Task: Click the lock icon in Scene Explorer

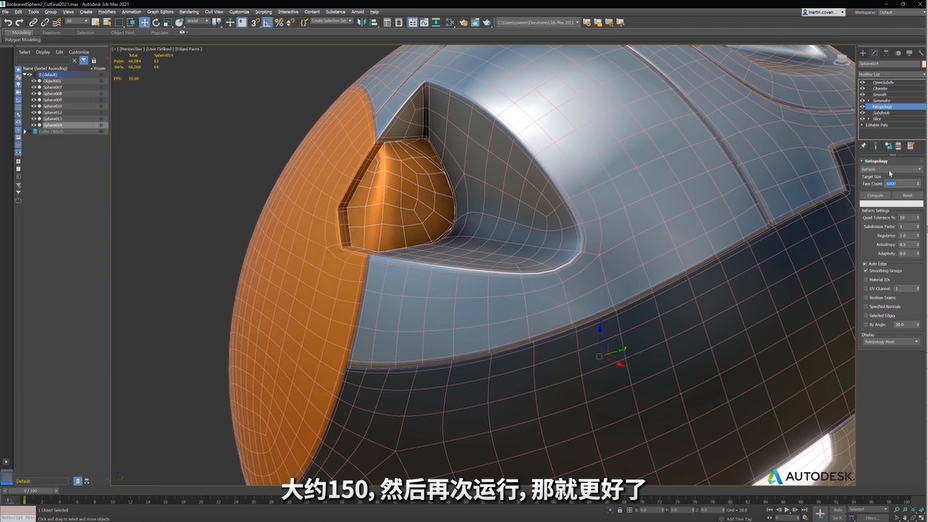Action: [x=94, y=60]
